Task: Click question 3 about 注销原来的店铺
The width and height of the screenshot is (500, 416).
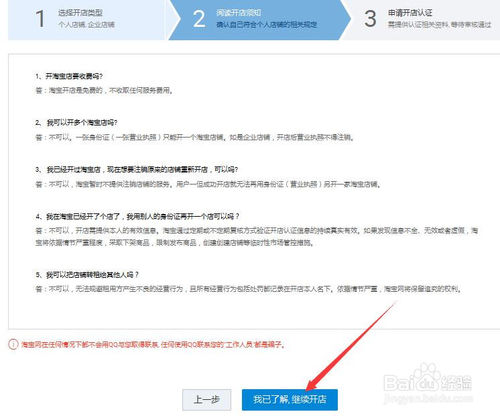Action: pyautogui.click(x=137, y=170)
